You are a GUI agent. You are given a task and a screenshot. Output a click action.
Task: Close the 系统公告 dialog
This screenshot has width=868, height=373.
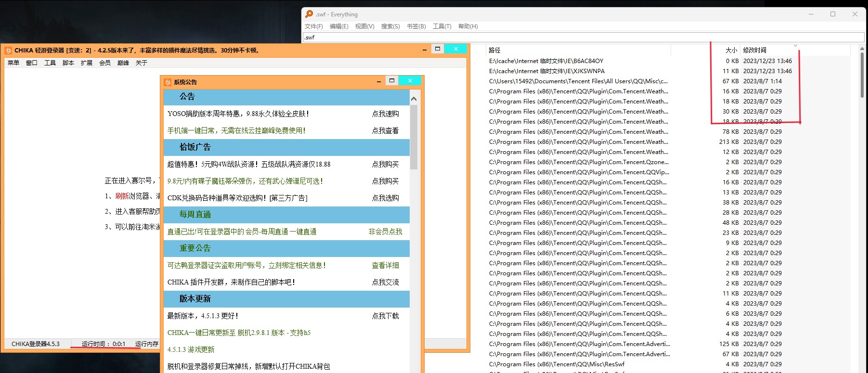point(410,80)
